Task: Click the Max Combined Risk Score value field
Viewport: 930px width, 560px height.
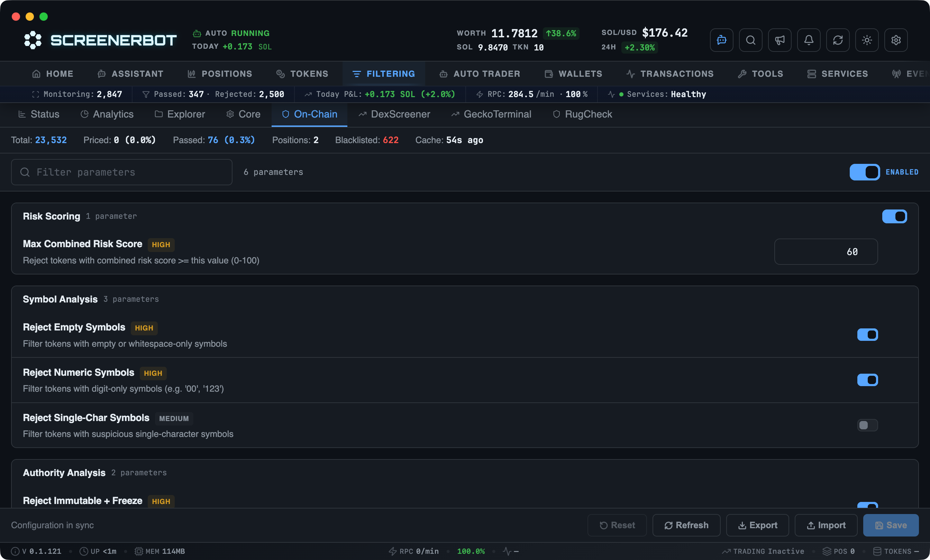Action: pos(826,252)
